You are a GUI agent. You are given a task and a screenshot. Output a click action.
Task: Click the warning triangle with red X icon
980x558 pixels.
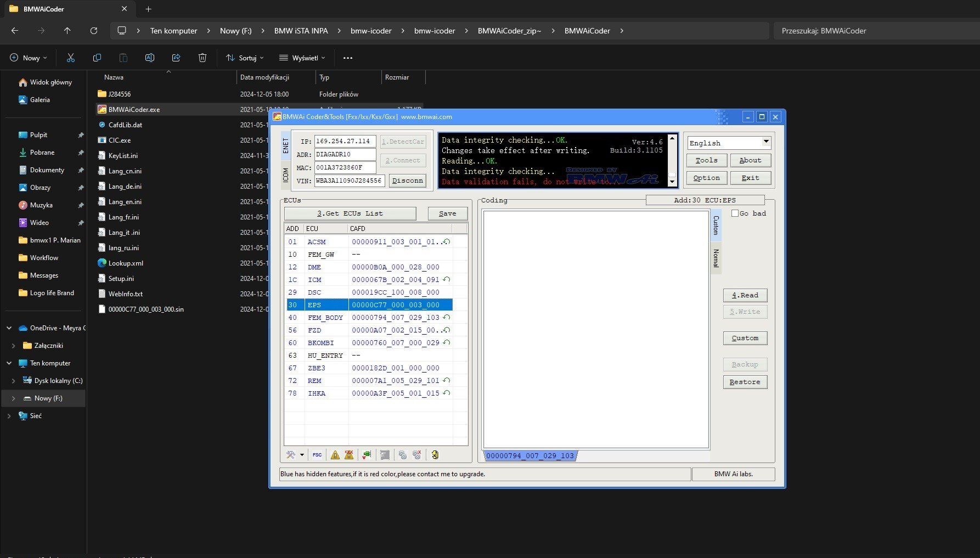tap(349, 455)
